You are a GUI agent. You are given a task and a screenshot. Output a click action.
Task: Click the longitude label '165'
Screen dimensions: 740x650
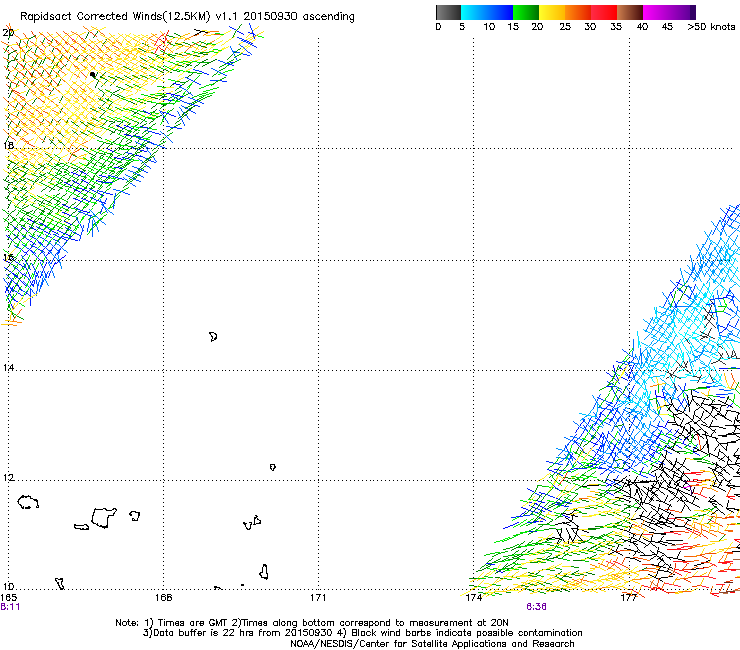coord(9,598)
